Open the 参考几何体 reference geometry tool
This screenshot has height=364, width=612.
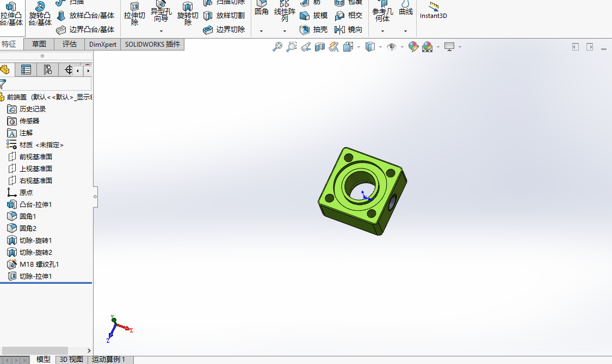tap(382, 12)
